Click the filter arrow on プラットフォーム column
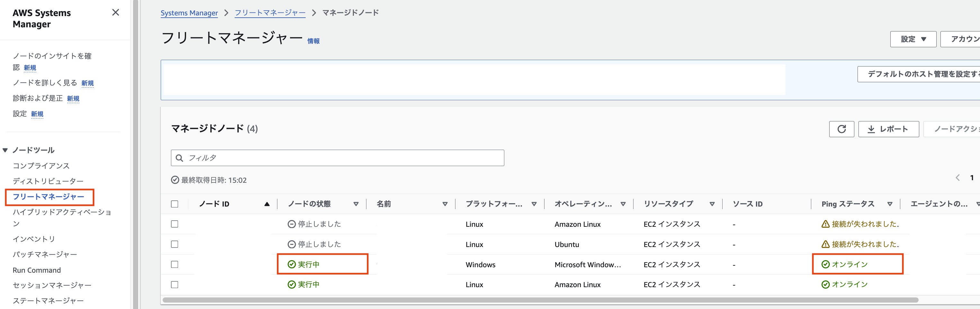 (x=534, y=204)
